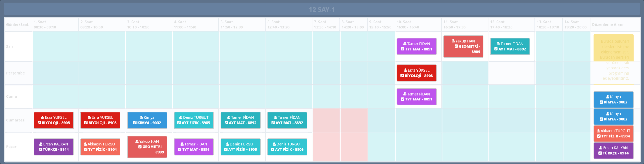
Task: Click person icon on Düzenleme Alanı Akkadın TURGUT card
Action: 598,131
